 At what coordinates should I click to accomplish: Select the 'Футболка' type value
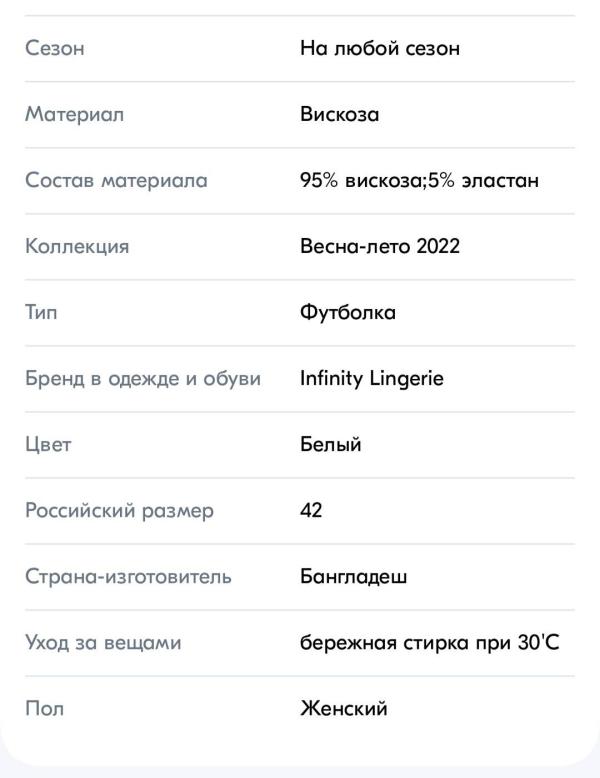point(348,313)
